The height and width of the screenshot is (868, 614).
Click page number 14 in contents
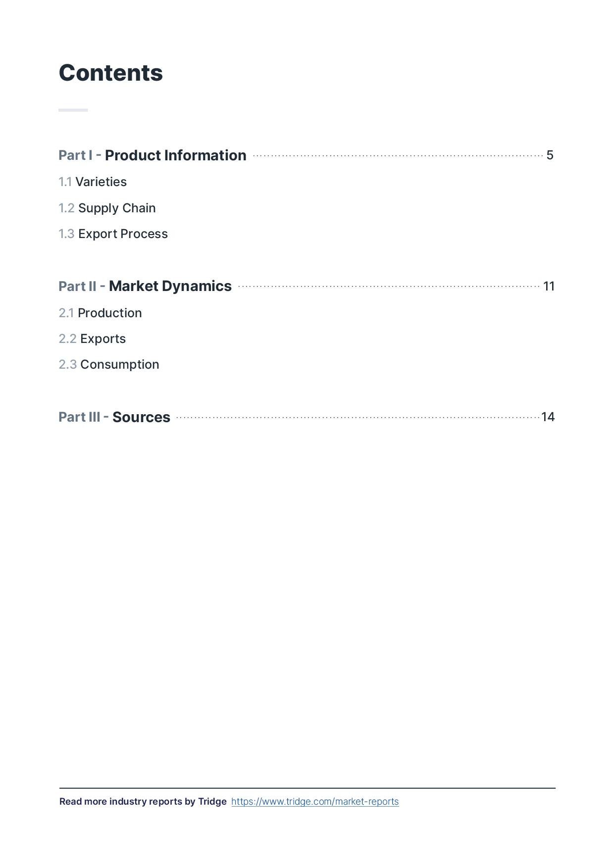click(x=548, y=417)
